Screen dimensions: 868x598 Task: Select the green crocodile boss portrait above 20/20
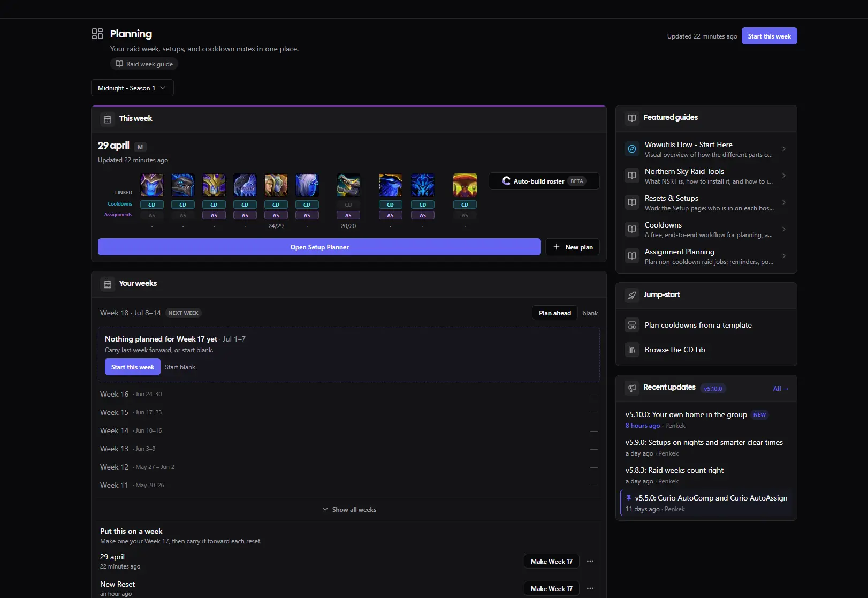point(348,185)
